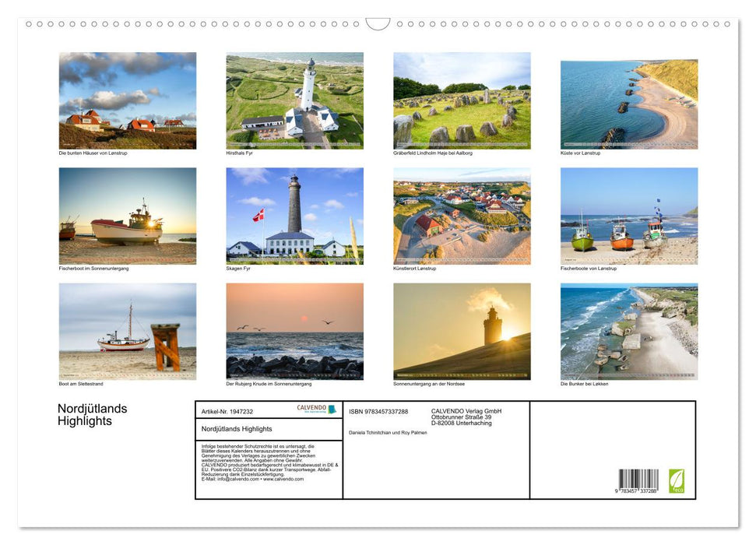The image size is (756, 545).
Task: Select the Hirsthals Fyr lighthouse photo
Action: pyautogui.click(x=294, y=100)
